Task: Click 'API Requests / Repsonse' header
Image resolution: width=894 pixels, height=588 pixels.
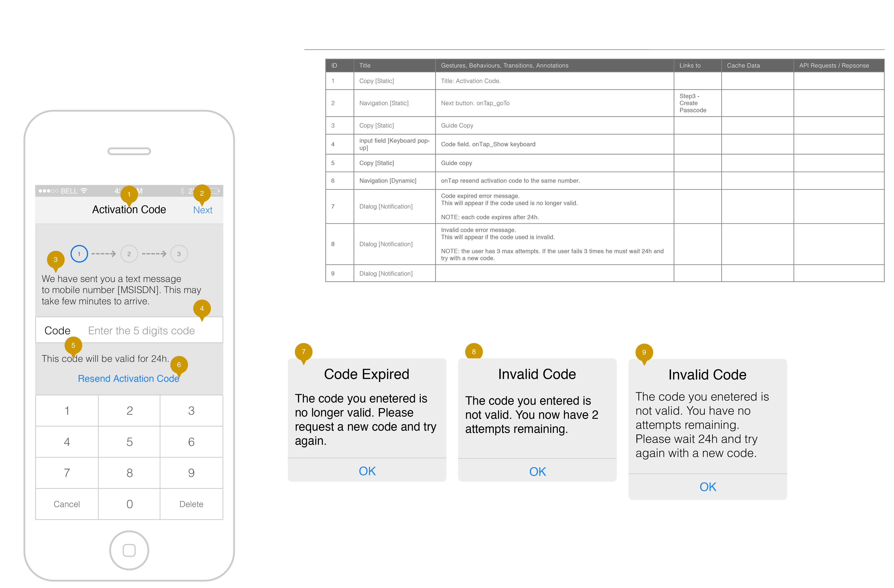Action: pos(839,65)
